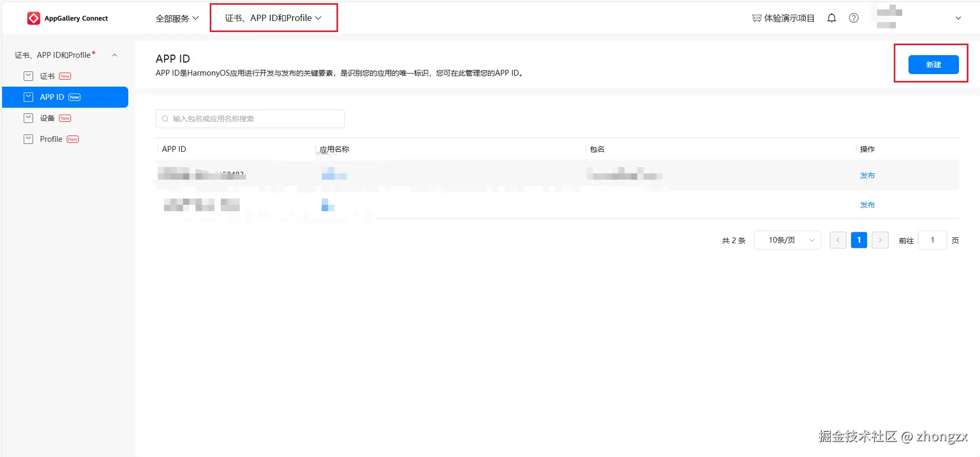Click the 共 2 条 total count text

[x=734, y=241]
